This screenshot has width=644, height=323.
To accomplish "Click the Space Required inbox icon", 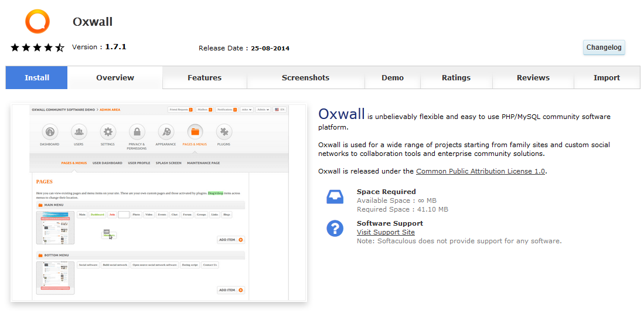I will 335,197.
